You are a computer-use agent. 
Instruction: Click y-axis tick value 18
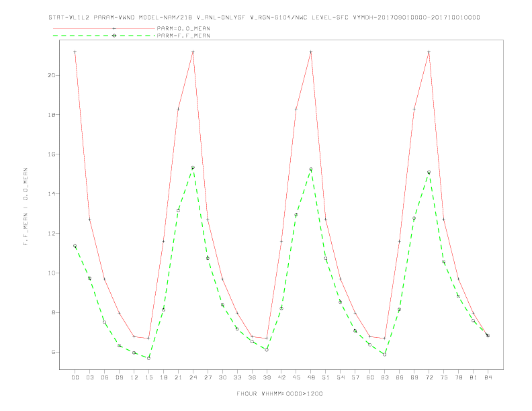52,115
